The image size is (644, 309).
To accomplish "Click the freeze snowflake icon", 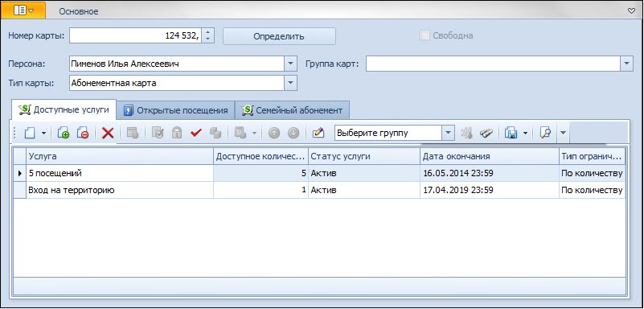I will click(467, 133).
